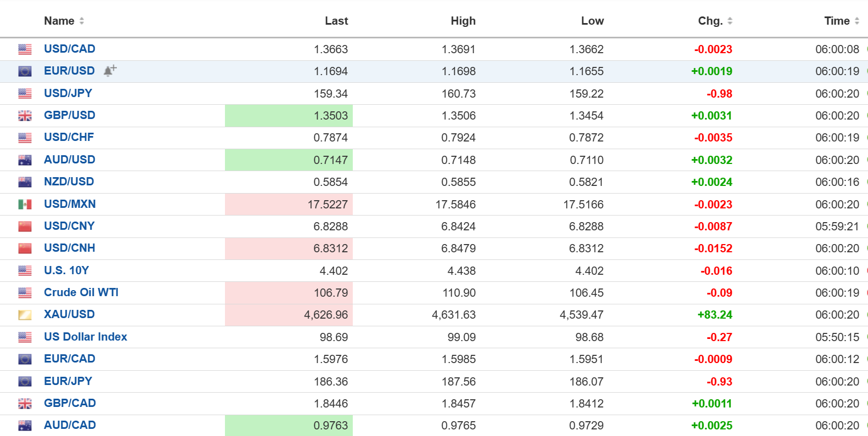This screenshot has width=868, height=436.
Task: Open the U.S. 10Y yield link
Action: pyautogui.click(x=66, y=270)
